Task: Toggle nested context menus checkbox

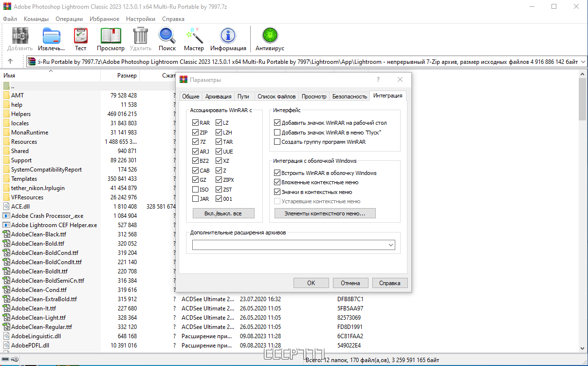Action: [x=277, y=182]
